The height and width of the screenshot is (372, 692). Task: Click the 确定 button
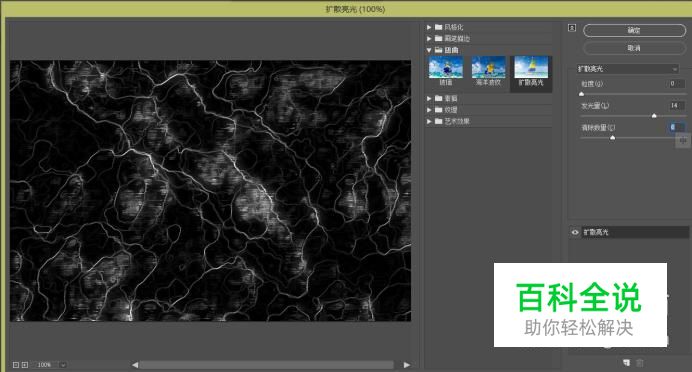coord(634,30)
